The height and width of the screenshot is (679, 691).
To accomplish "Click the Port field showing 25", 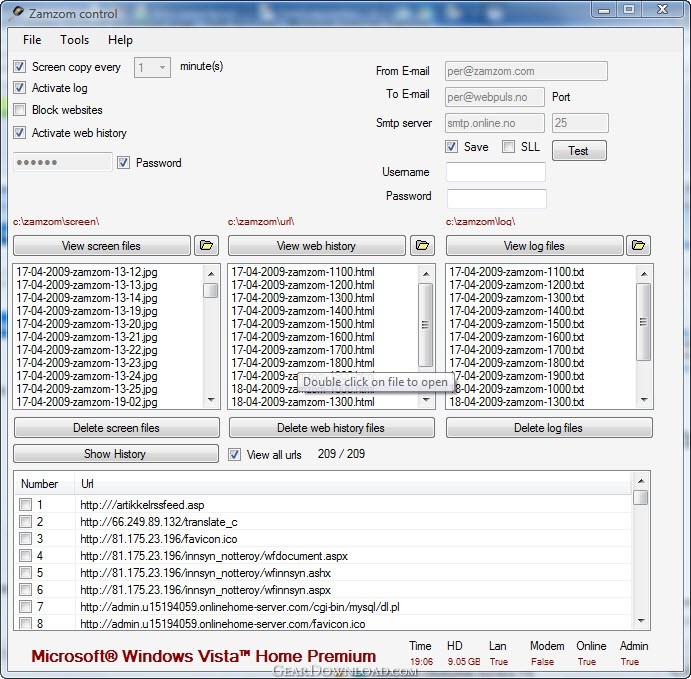I will click(x=580, y=123).
